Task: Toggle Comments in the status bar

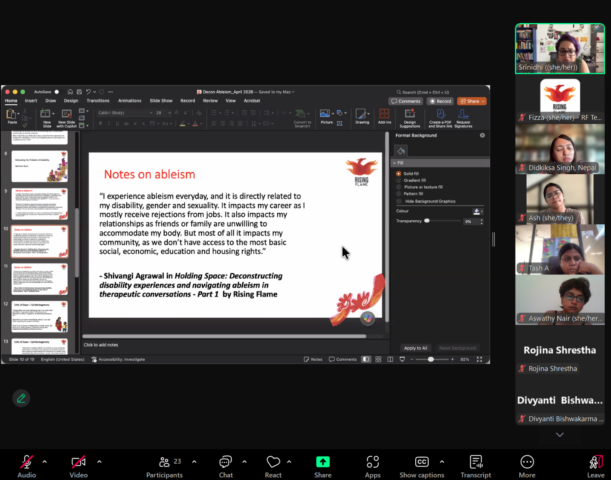Action: pyautogui.click(x=343, y=359)
